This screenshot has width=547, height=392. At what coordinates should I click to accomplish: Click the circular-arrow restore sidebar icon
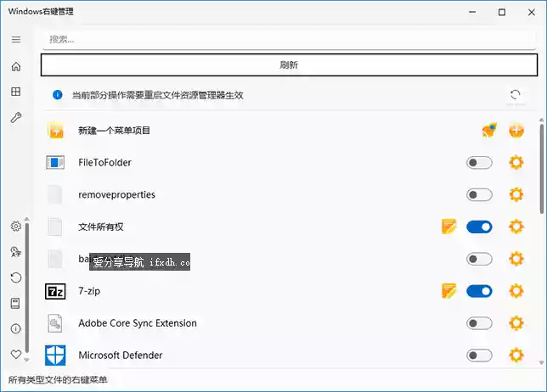16,277
